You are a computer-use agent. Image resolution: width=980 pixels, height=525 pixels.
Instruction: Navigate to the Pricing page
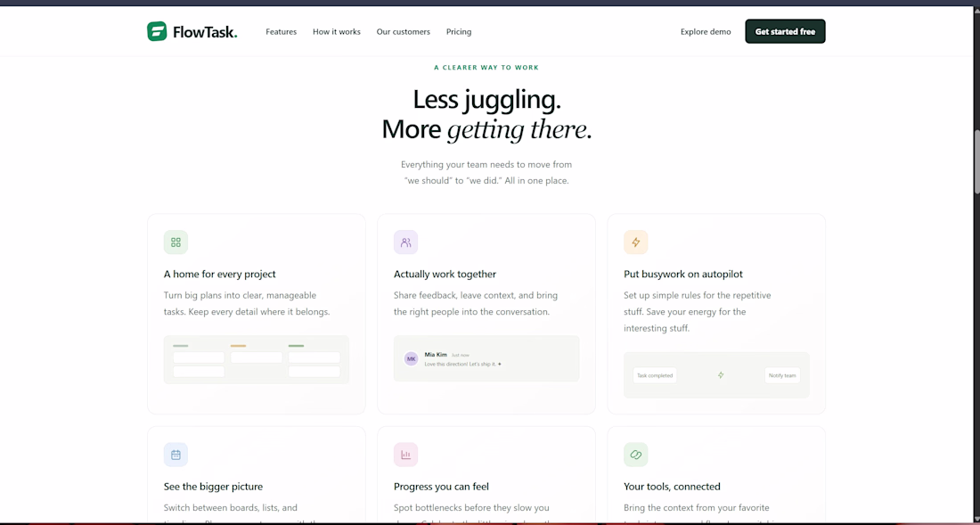(459, 32)
